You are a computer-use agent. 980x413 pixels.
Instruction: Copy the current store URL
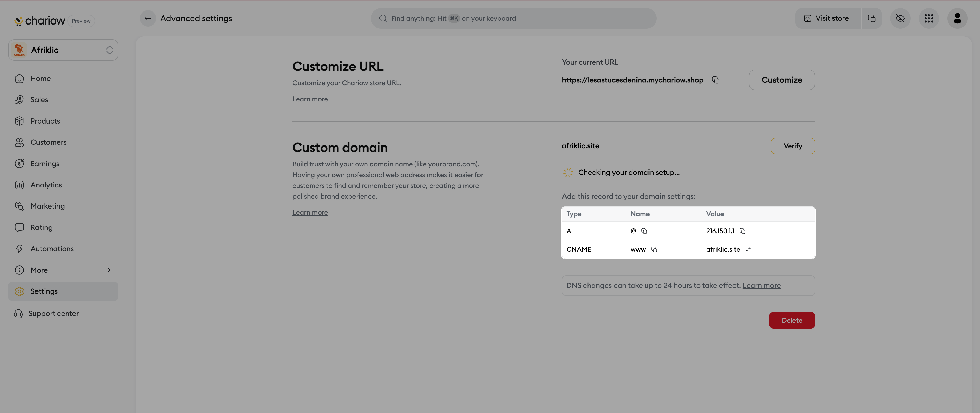(715, 80)
